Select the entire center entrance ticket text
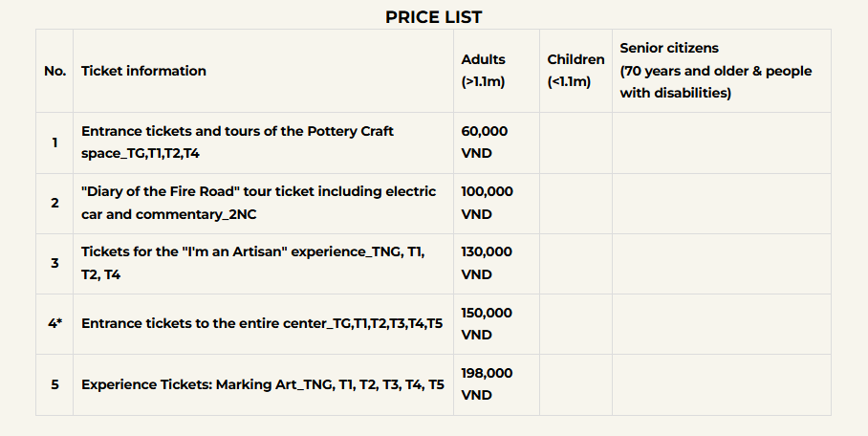 (x=262, y=323)
